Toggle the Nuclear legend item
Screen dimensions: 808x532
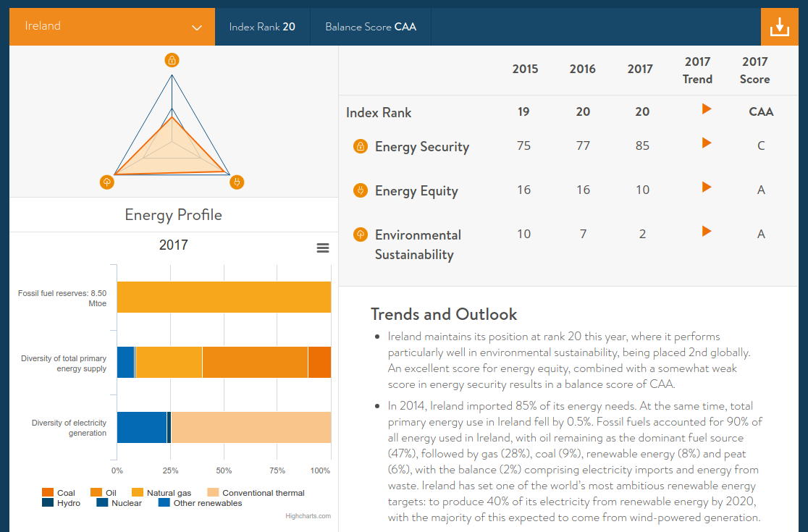119,503
